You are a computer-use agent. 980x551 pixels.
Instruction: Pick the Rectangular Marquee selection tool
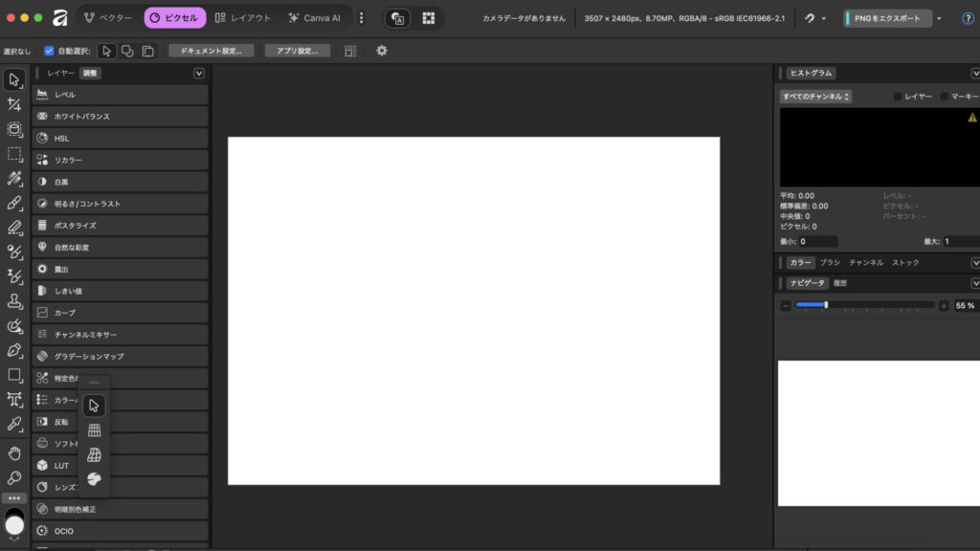(x=14, y=153)
